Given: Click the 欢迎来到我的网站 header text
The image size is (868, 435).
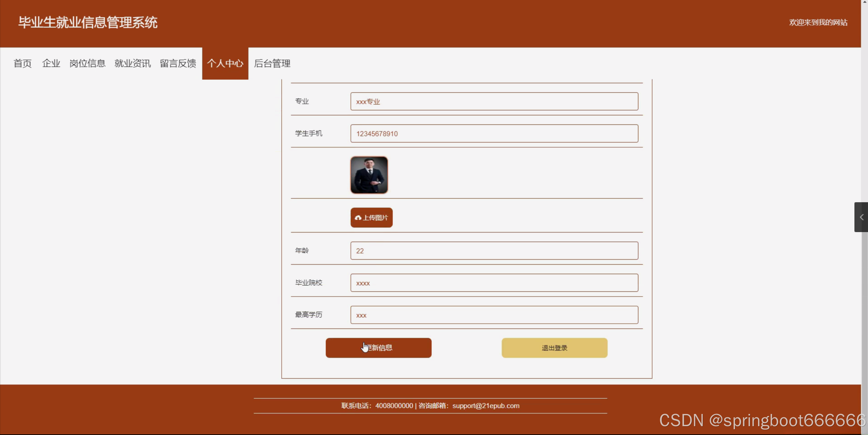Looking at the screenshot, I should click(818, 22).
